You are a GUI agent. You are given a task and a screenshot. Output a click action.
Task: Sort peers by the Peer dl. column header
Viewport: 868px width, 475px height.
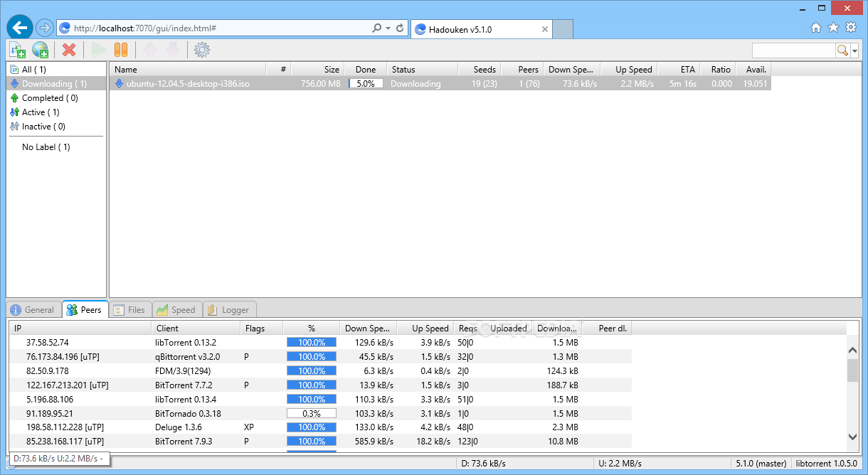click(x=607, y=329)
